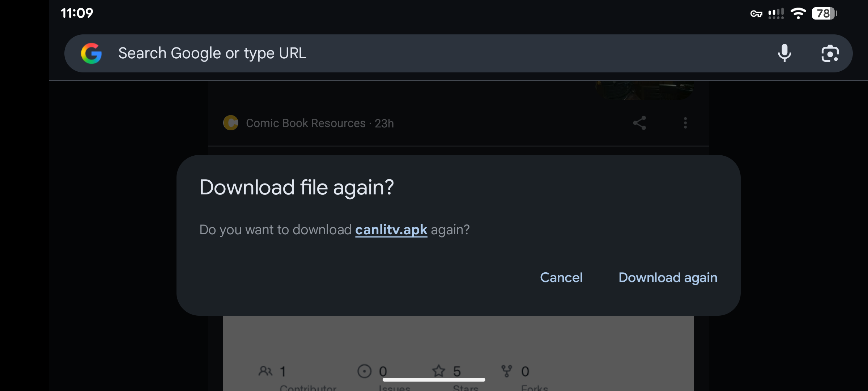868x391 pixels.
Task: Tap the gesture navigation handle bar
Action: tap(434, 379)
